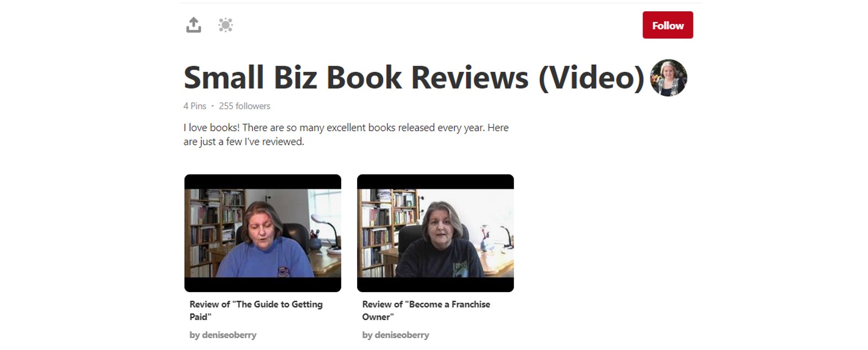Open deniseoberry link under Getting Paid pin
The height and width of the screenshot is (350, 868).
coord(223,335)
